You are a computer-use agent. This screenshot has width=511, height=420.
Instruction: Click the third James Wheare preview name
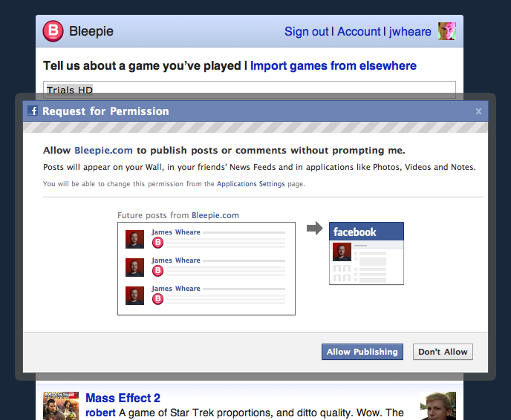click(x=175, y=289)
